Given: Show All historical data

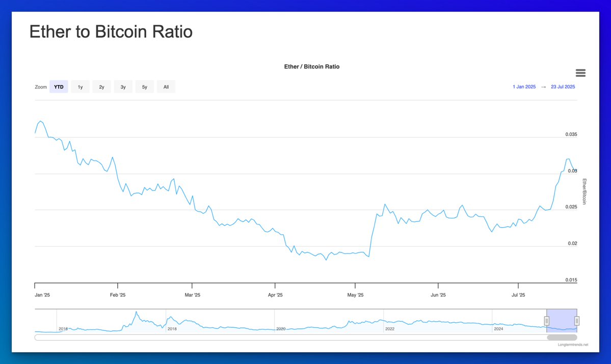Looking at the screenshot, I should point(166,87).
